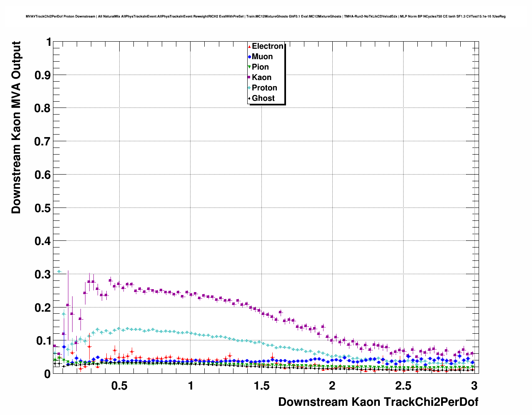532x415 pixels.
Task: Click the "Muon" legend label text
Action: (x=262, y=57)
